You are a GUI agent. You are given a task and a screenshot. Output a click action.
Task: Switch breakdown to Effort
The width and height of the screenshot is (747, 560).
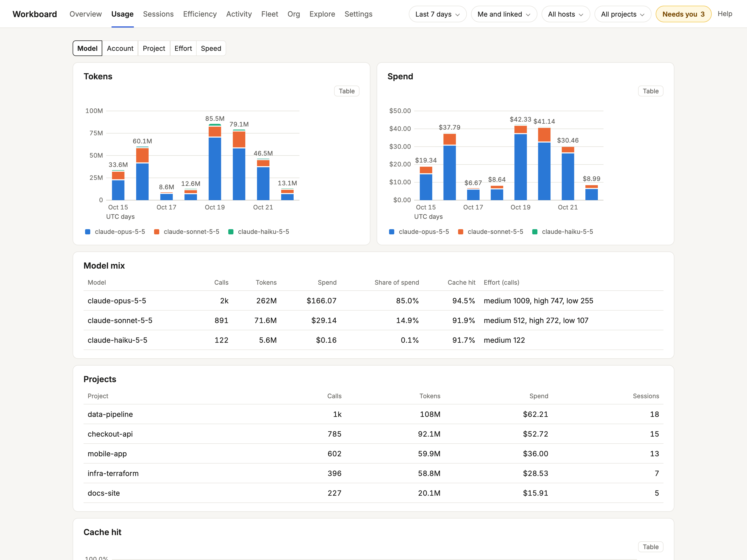point(183,48)
